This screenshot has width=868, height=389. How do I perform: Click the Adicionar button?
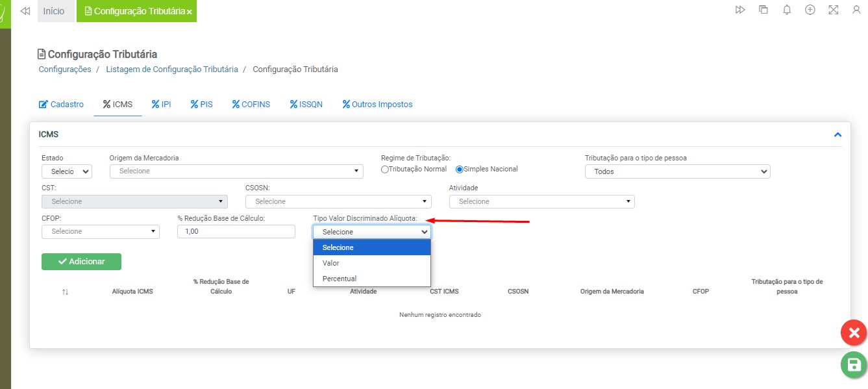pyautogui.click(x=81, y=261)
